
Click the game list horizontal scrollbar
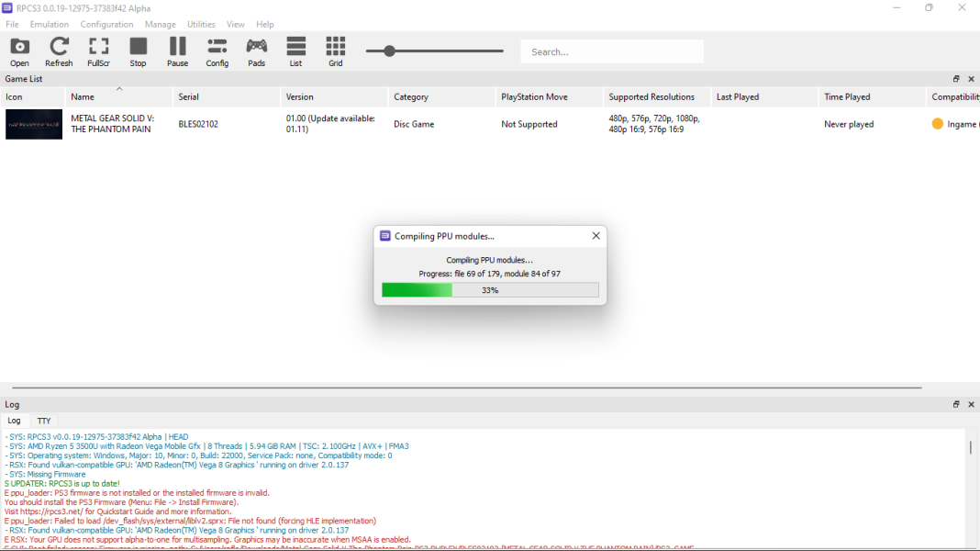[467, 388]
